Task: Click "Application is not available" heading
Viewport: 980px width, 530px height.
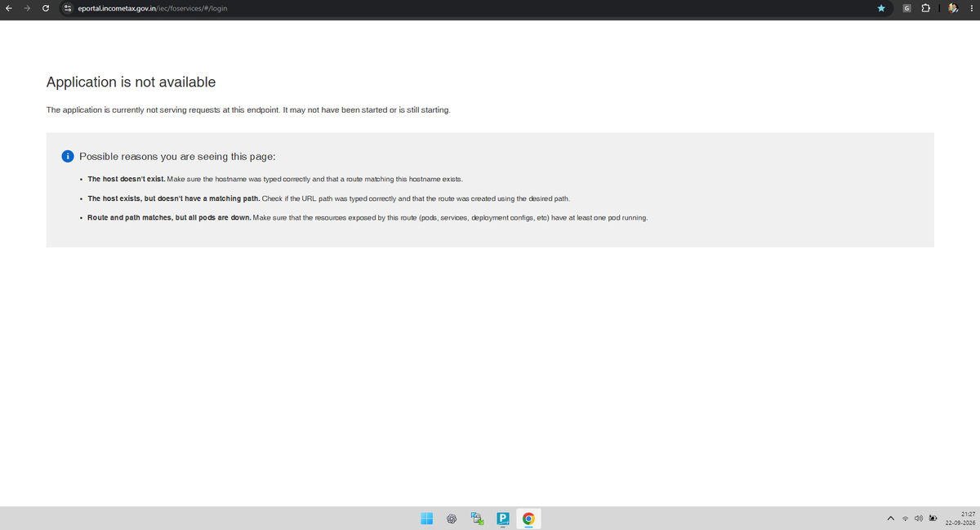Action: [x=131, y=82]
